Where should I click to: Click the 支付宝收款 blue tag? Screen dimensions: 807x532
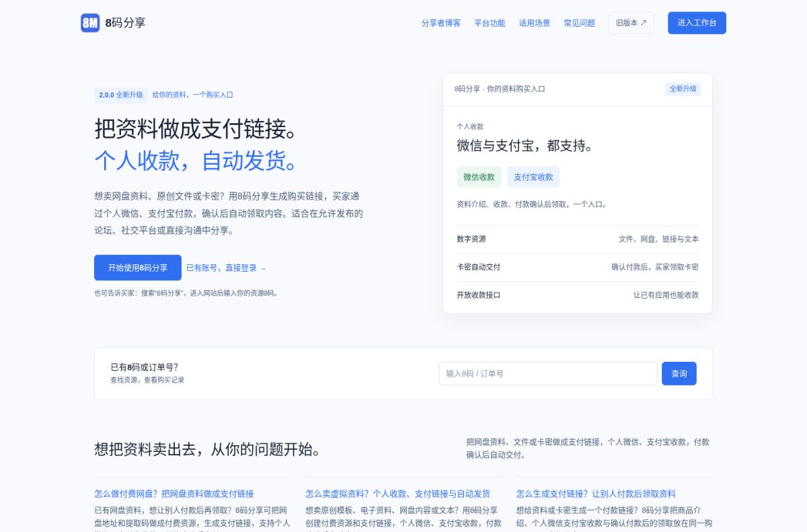[533, 177]
